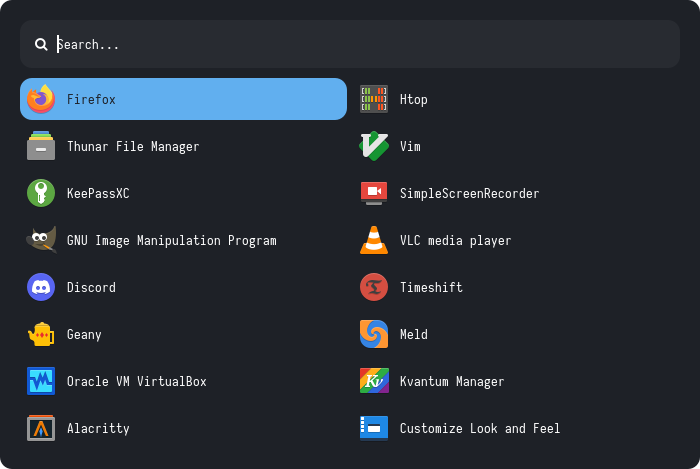Click the Customize Look and Feel icon

coord(374,428)
